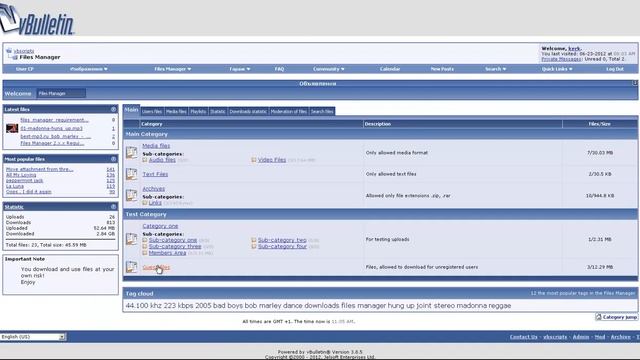Open the Members Area link
640x360 pixels.
(167, 253)
